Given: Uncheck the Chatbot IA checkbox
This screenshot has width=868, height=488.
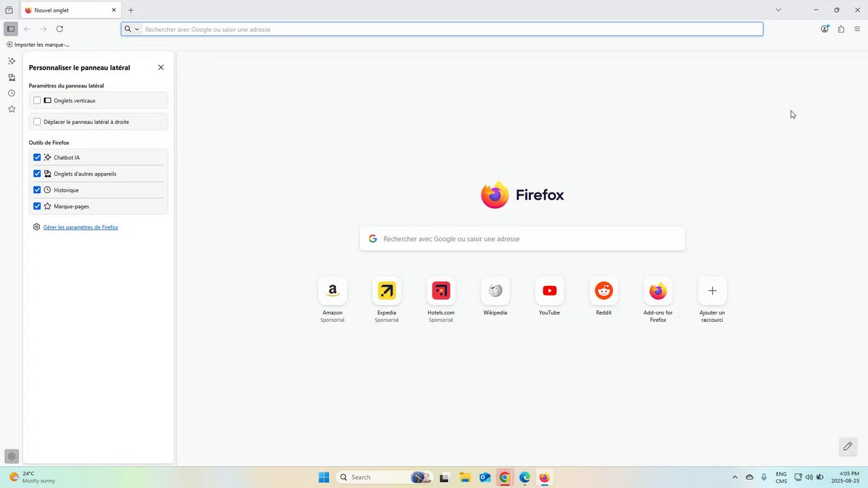Looking at the screenshot, I should coord(37,157).
